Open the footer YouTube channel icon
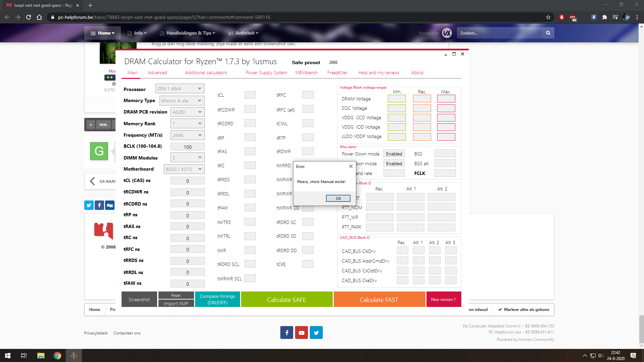This screenshot has height=362, width=644. (x=302, y=332)
